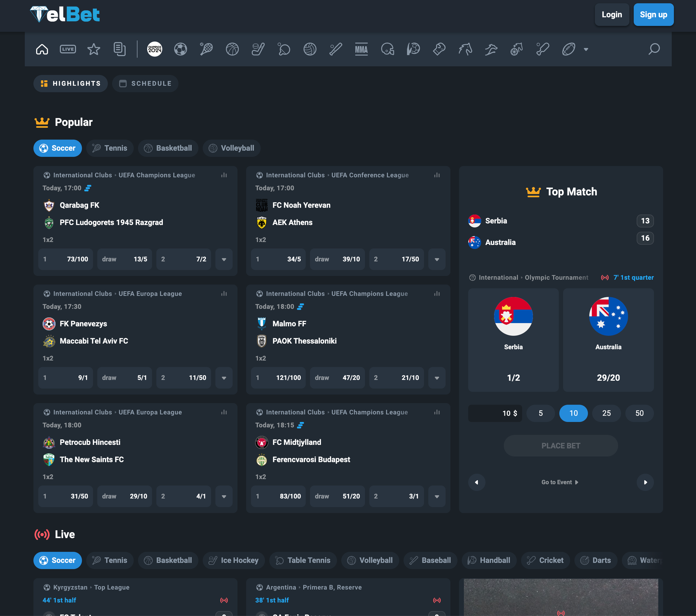The image size is (696, 616).
Task: Select the Tennis tab under Popular
Action: [110, 148]
